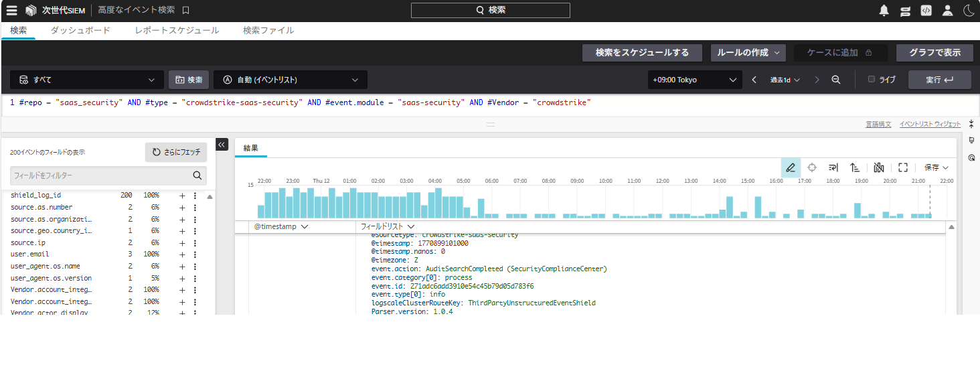Click the 実行 run button
980x369 pixels.
[939, 80]
